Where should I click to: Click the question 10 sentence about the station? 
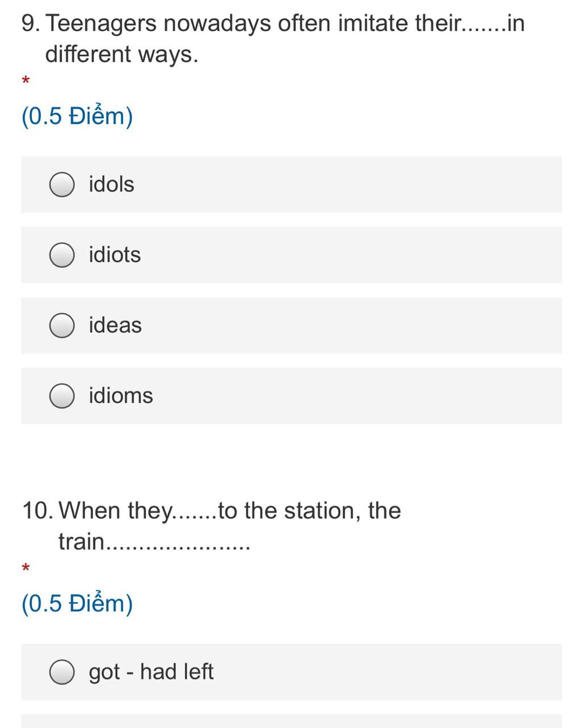211,526
